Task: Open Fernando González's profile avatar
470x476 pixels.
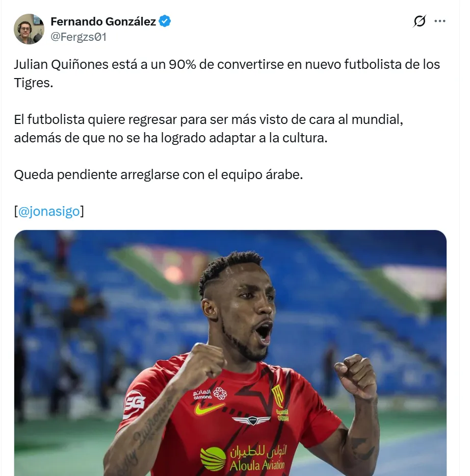Action: 29,29
